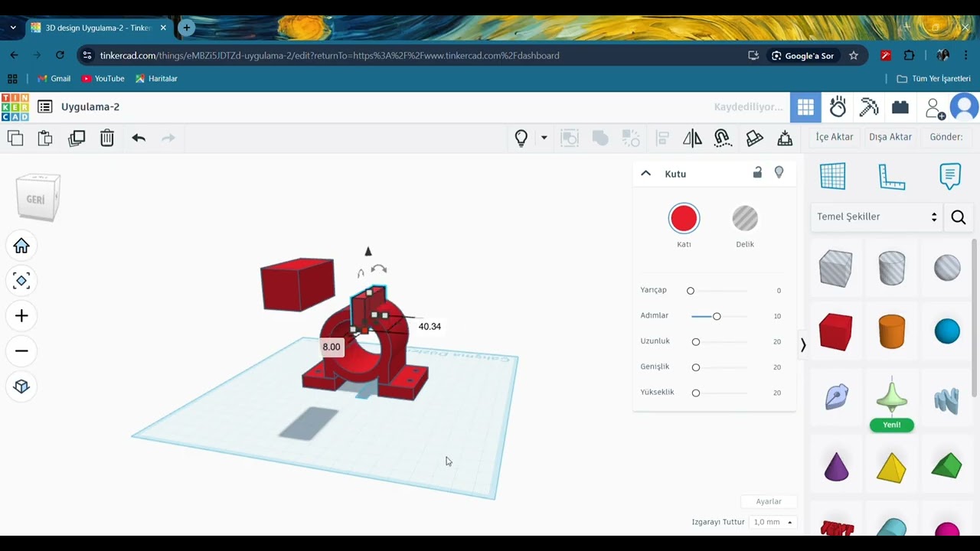Delete the selected shape with trash icon
Screen dimensions: 980x551
pos(107,138)
